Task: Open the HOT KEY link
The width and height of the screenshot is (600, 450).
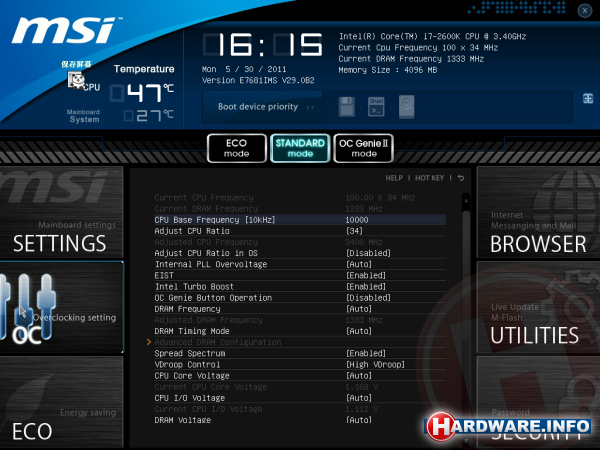Action: coord(429,178)
